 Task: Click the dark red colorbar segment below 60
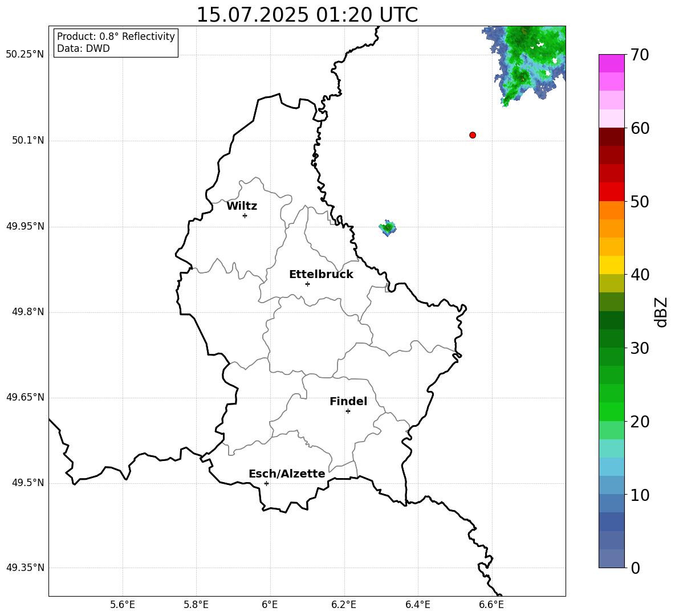click(x=611, y=137)
